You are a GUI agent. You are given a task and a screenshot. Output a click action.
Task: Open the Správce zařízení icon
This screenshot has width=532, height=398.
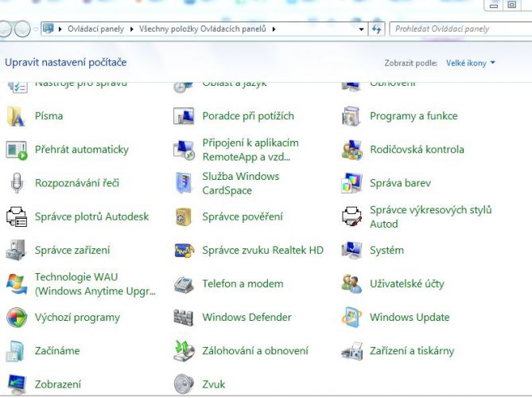coord(16,250)
